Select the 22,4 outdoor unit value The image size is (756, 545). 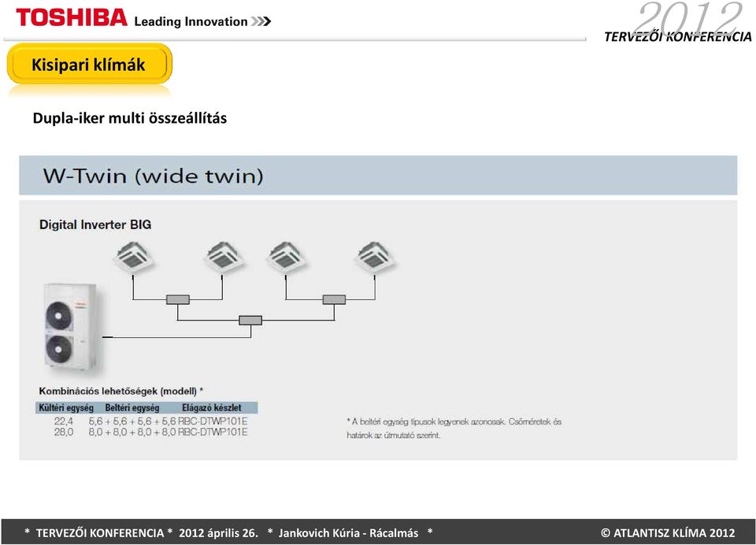(x=64, y=421)
